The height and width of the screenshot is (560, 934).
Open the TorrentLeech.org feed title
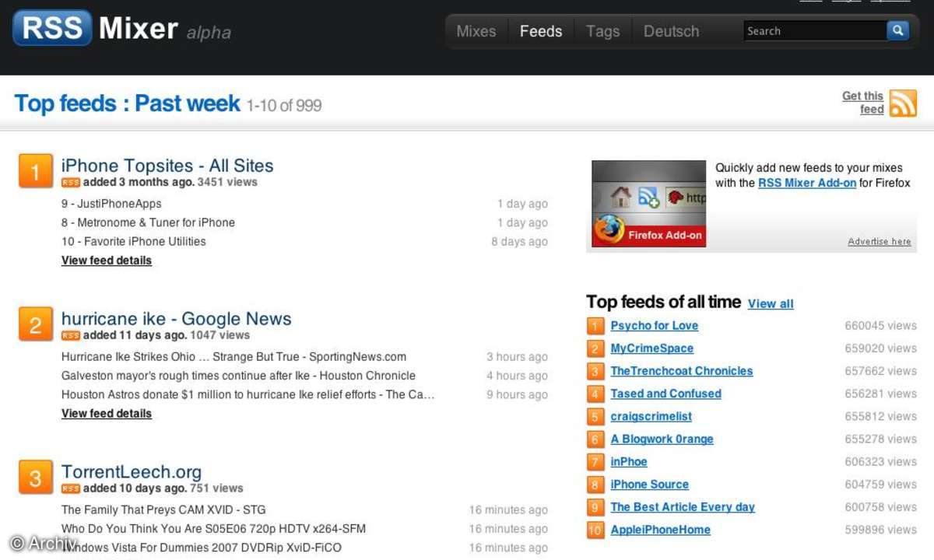pyautogui.click(x=132, y=472)
